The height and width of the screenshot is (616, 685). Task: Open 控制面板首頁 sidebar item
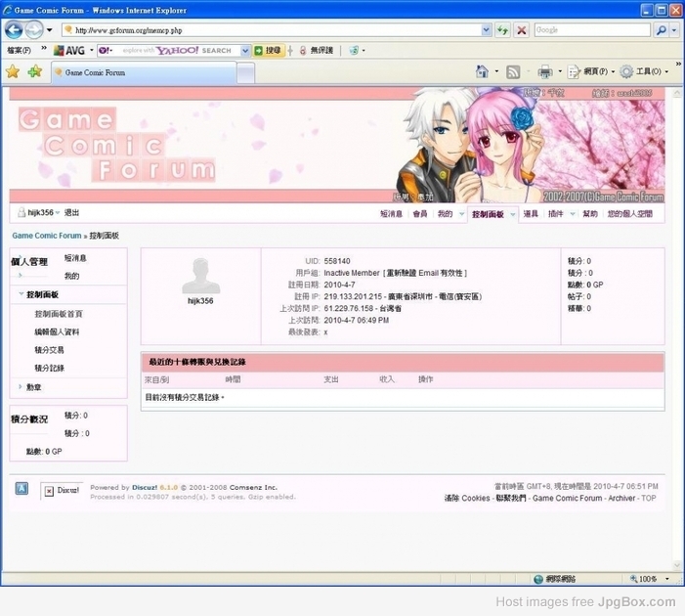point(59,314)
